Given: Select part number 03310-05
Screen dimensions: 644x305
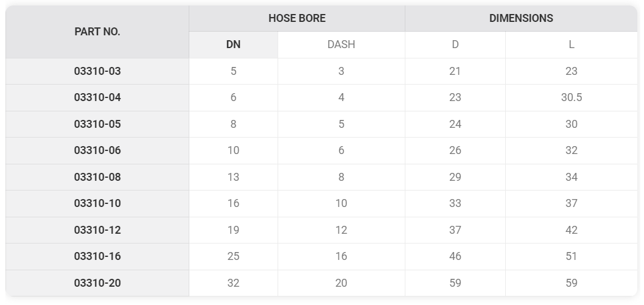Looking at the screenshot, I should 97,124.
